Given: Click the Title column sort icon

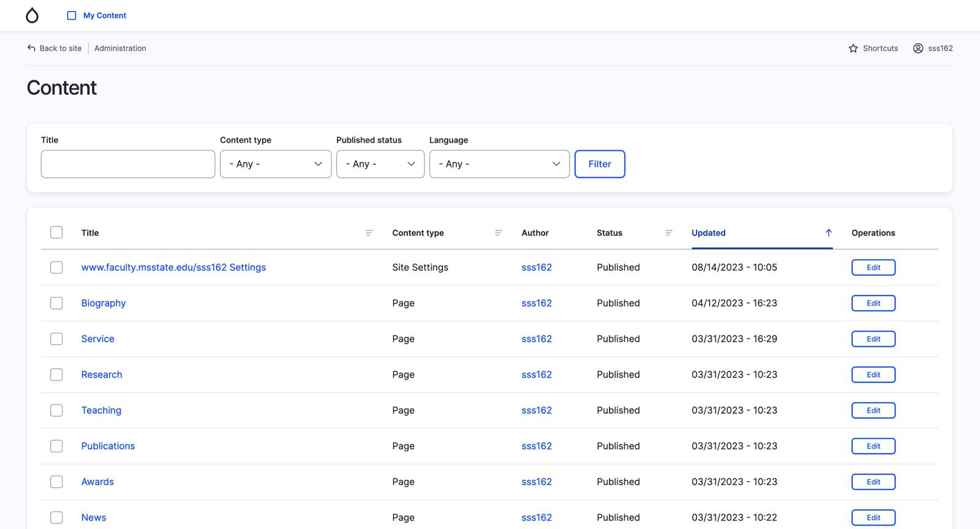Looking at the screenshot, I should click(x=369, y=233).
